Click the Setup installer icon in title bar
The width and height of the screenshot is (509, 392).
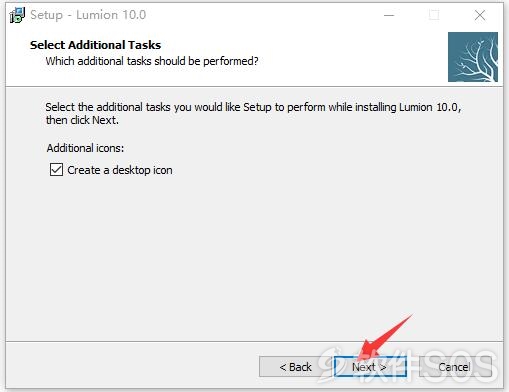(x=17, y=15)
